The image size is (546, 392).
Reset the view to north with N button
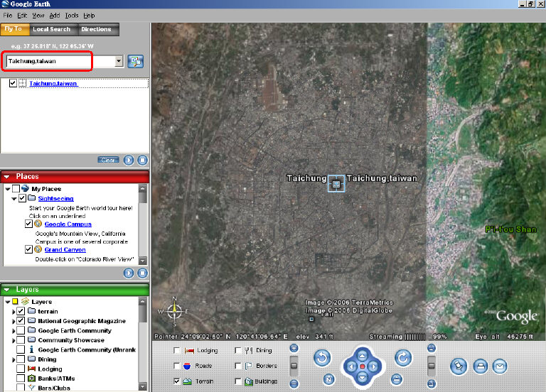point(328,379)
